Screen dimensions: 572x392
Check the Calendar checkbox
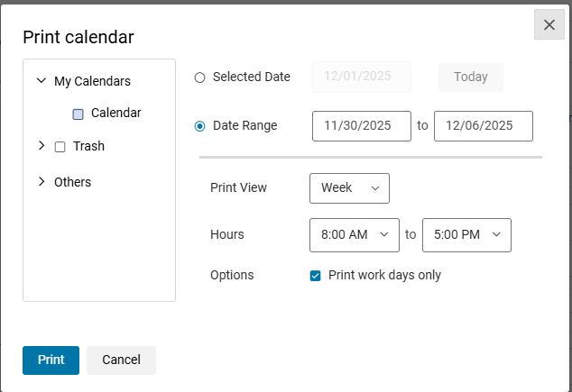click(x=78, y=114)
